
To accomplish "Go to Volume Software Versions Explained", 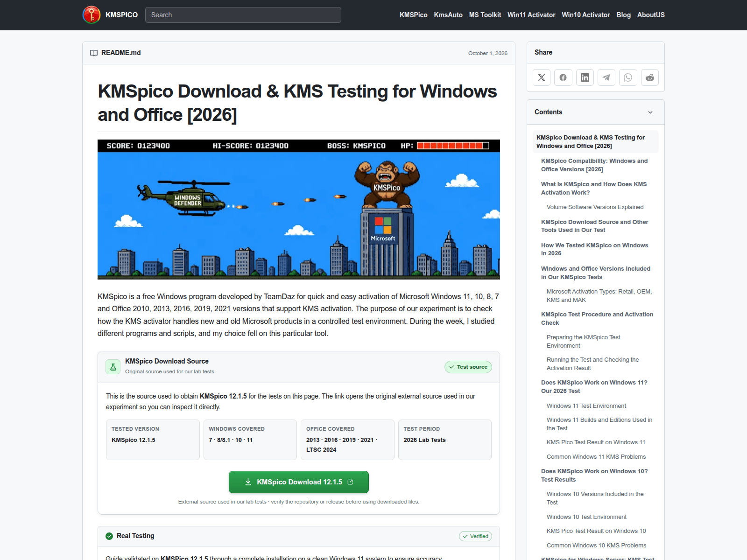I will (x=595, y=207).
